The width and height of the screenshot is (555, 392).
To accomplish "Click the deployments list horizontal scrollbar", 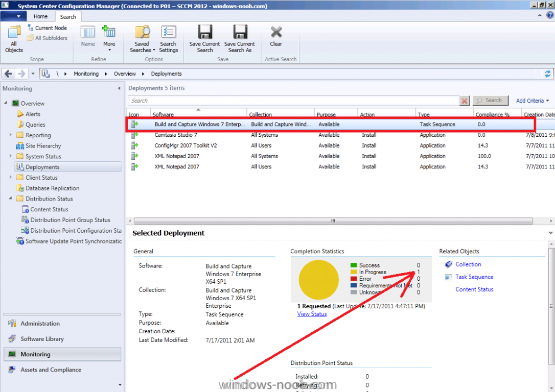I will 333,221.
